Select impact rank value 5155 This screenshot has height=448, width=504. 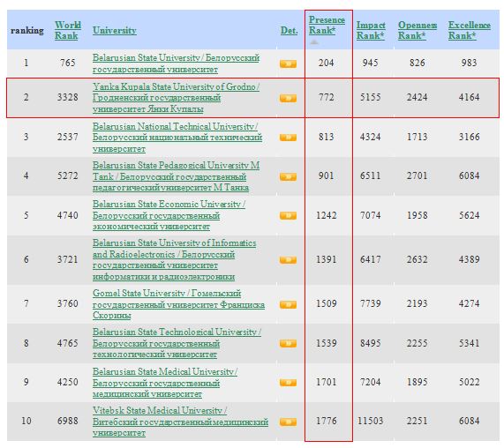click(371, 97)
